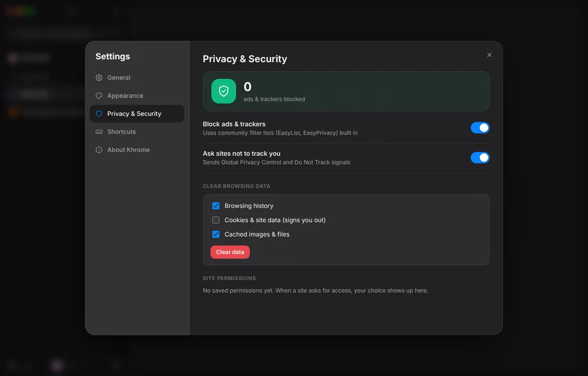588x376 pixels.
Task: Click the shield icon beside Privacy & Security
Action: click(99, 113)
